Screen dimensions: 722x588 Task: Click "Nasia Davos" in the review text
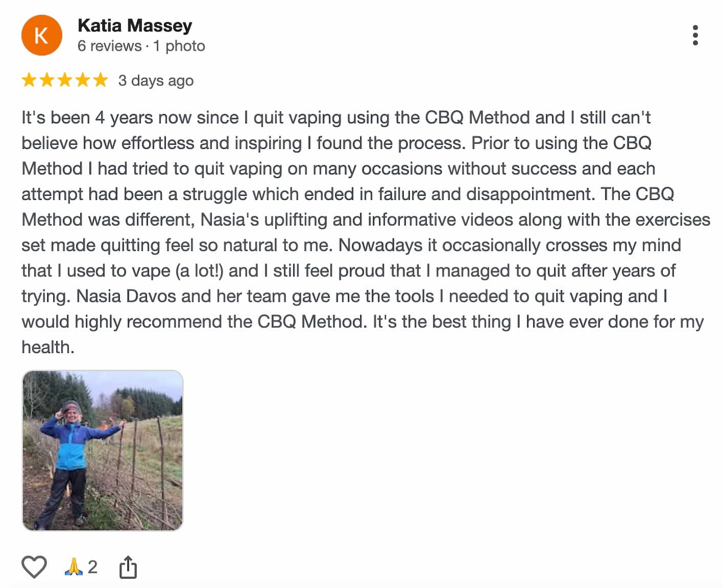(126, 296)
